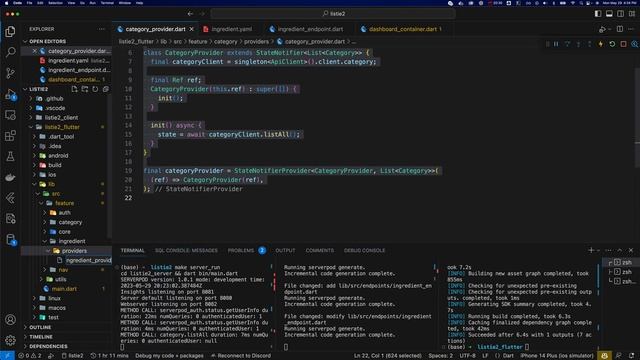Split the editor to the right
Viewport: 640px width, 360px height.
click(620, 29)
